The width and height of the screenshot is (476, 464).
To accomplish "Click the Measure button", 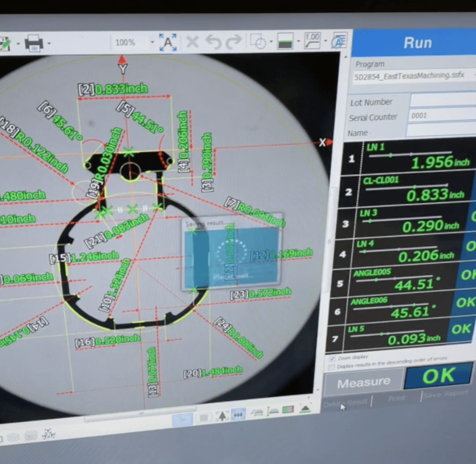I will tap(364, 382).
